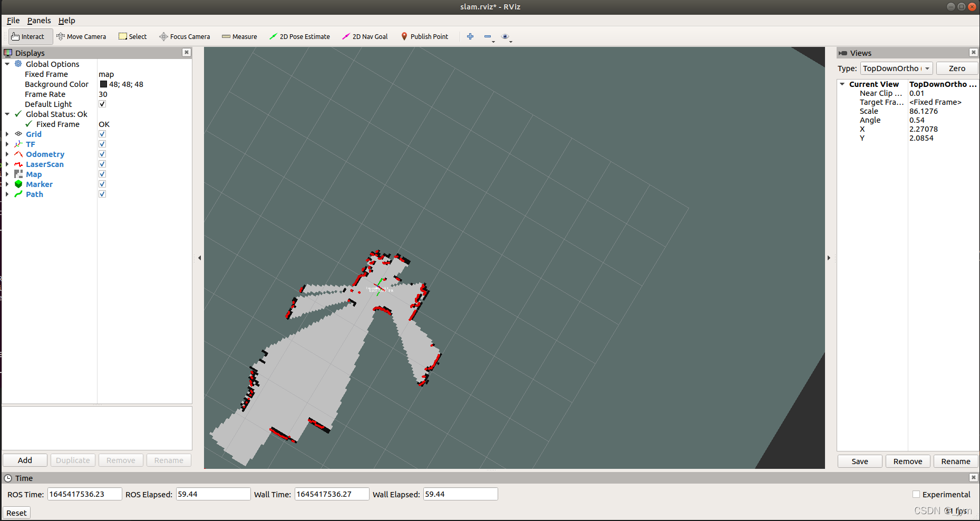The width and height of the screenshot is (980, 521).
Task: Click the LaserScan icon
Action: [18, 164]
